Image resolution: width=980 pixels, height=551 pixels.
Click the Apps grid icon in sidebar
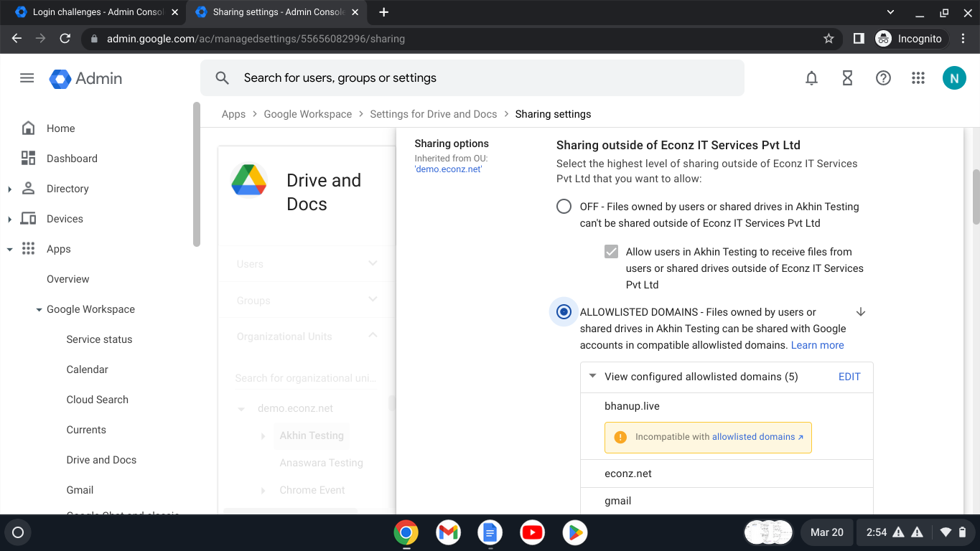tap(28, 249)
